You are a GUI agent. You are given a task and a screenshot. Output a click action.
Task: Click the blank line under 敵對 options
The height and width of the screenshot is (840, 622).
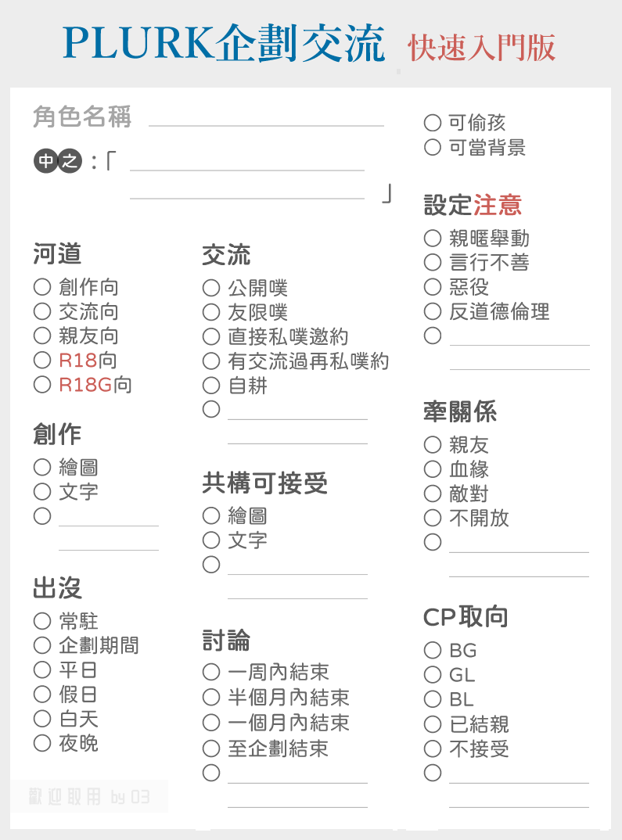pos(519,551)
